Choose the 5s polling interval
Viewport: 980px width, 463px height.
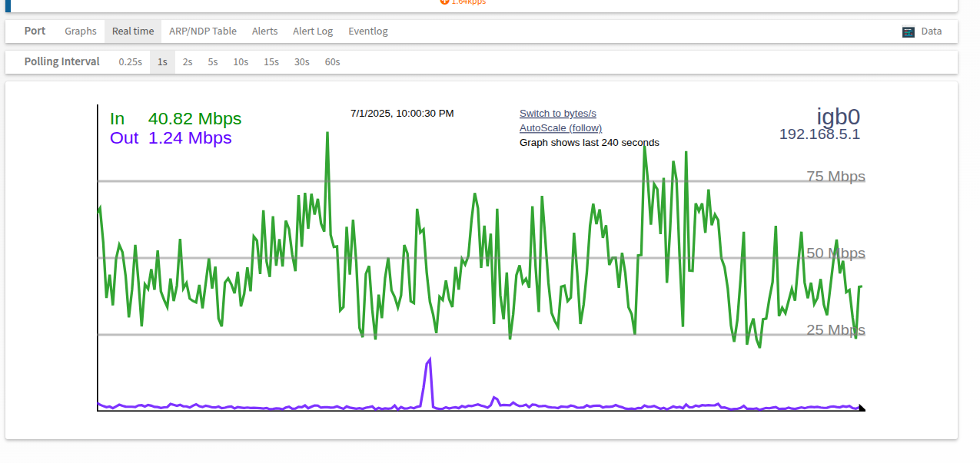212,61
